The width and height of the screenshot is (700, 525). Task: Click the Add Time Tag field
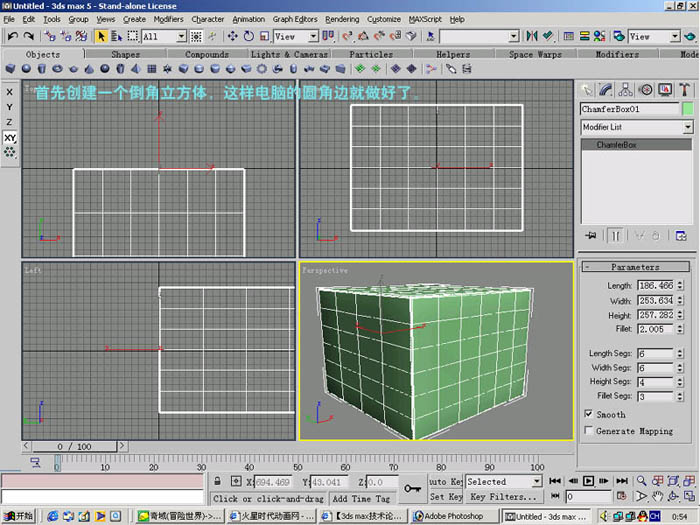(361, 499)
